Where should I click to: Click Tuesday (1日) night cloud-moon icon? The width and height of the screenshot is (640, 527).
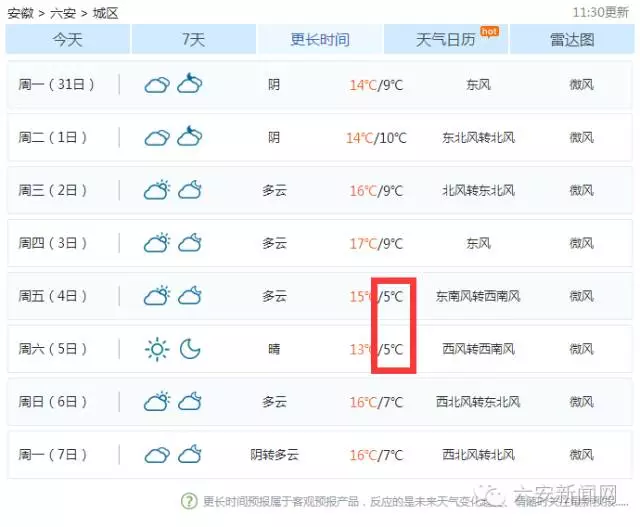[x=190, y=137]
